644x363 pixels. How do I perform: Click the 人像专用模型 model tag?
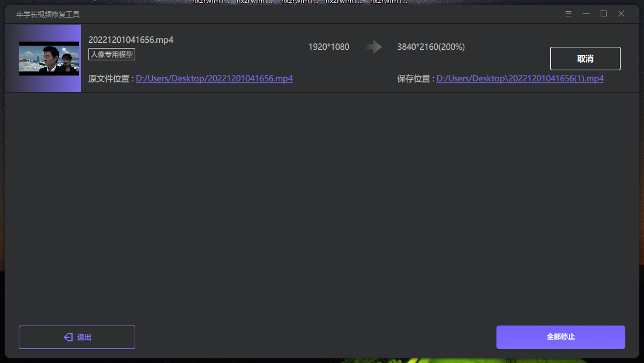(x=112, y=54)
